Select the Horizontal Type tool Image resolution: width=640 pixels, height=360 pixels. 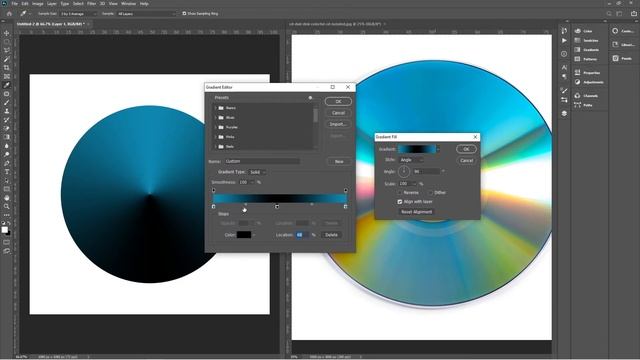[x=7, y=172]
